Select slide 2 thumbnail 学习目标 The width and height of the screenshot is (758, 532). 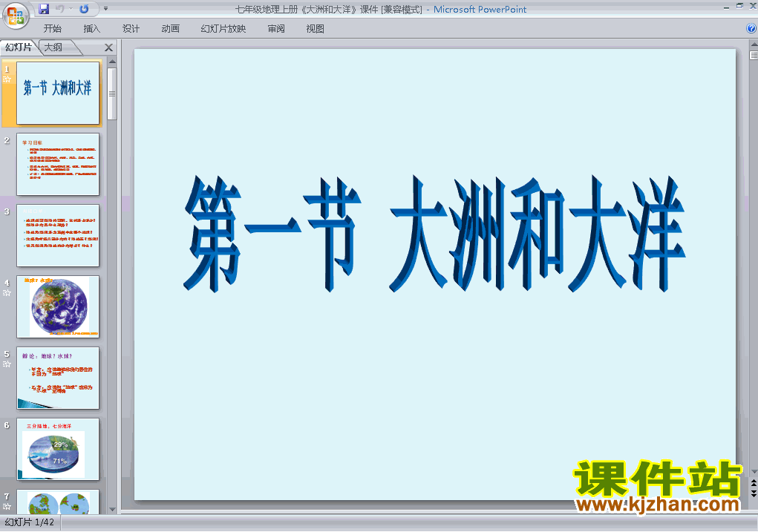click(x=58, y=164)
